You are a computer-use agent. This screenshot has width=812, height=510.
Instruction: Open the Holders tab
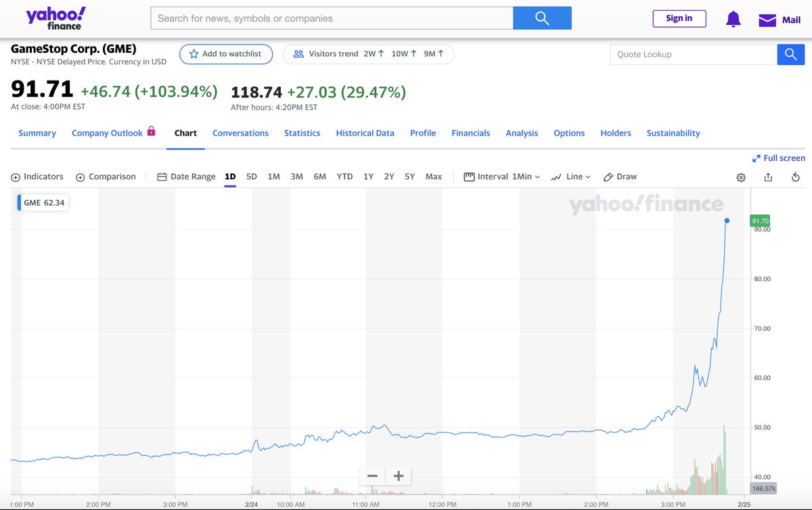click(616, 133)
